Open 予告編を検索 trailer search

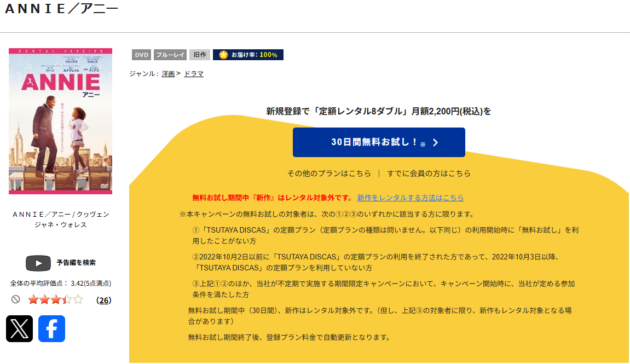pos(76,263)
